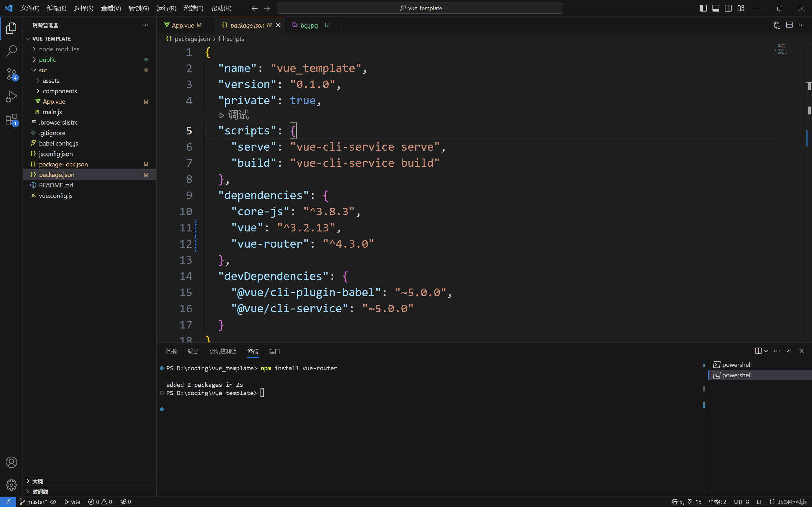Open the Source Control view

(11, 74)
